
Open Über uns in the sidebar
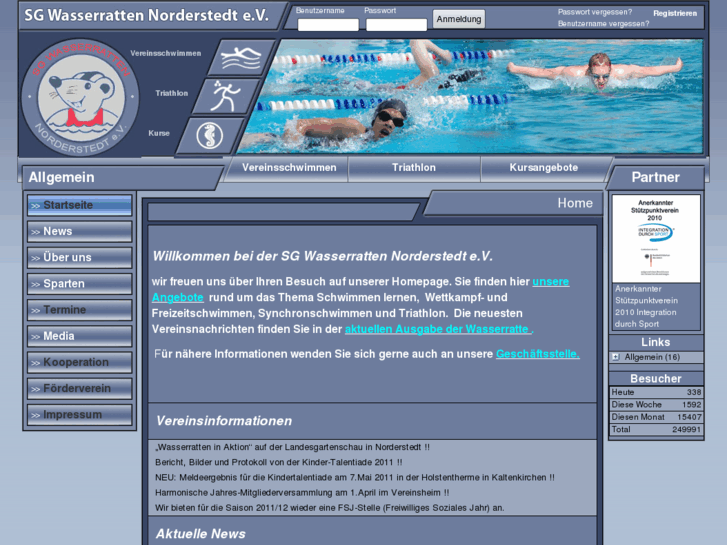click(80, 257)
